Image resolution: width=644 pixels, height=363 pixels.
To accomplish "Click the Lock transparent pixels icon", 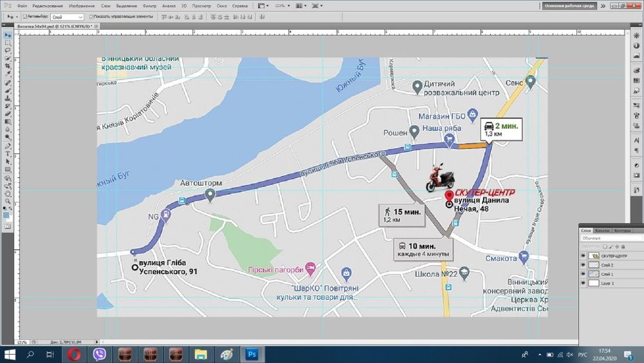I will point(605,247).
